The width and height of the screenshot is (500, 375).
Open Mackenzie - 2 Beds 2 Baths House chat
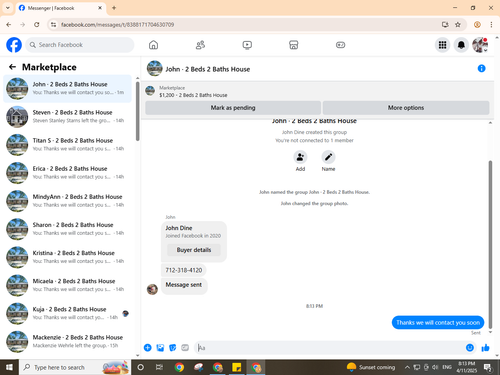(68, 341)
